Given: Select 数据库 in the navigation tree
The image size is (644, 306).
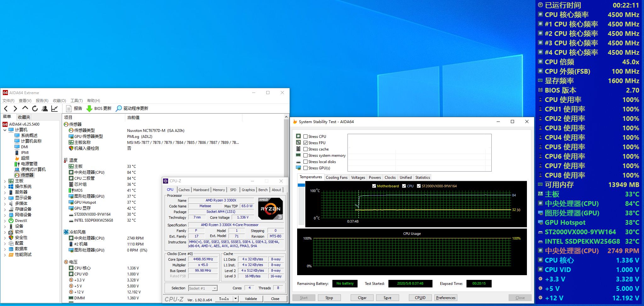Looking at the screenshot, I should click(x=21, y=249).
